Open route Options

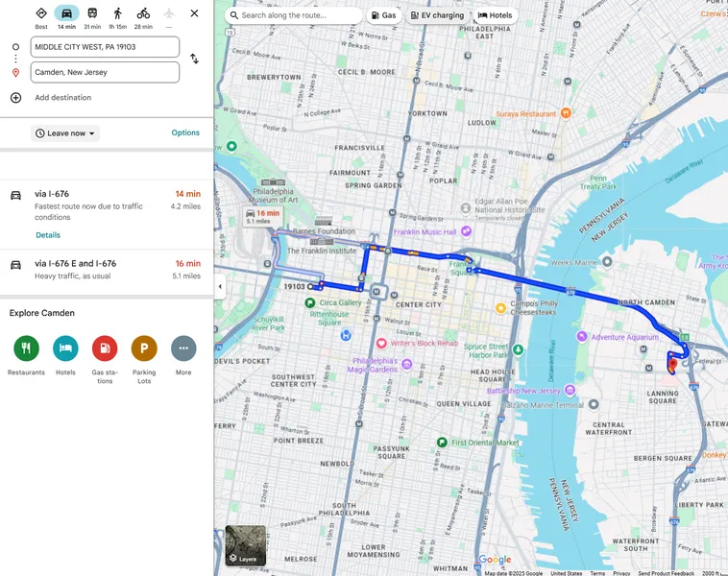coord(185,132)
